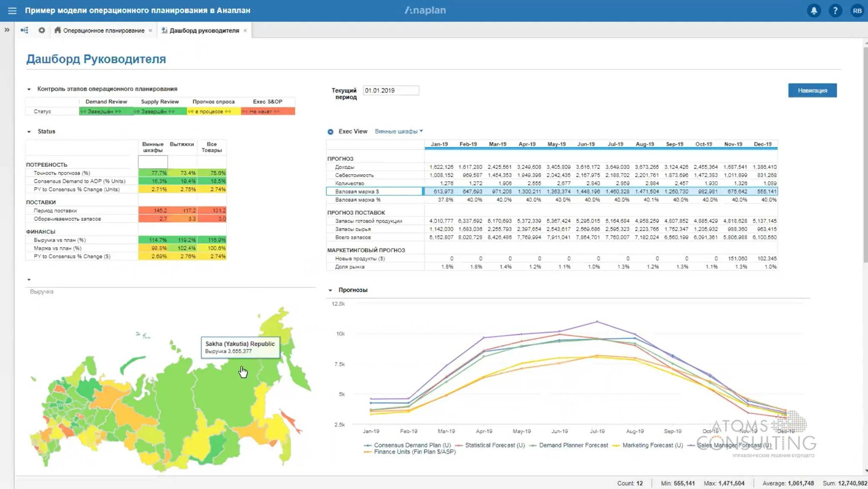The height and width of the screenshot is (489, 868).
Task: Open the Винные шкафы dropdown selector
Action: pyautogui.click(x=399, y=131)
